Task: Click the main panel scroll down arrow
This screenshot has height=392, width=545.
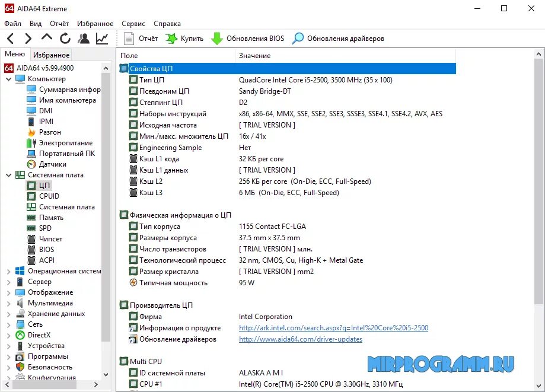Action: 538,385
